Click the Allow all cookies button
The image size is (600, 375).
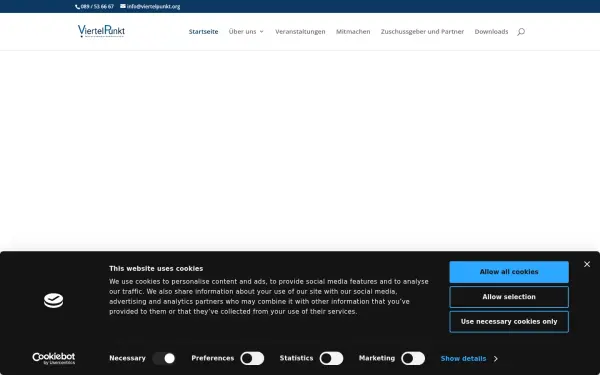click(x=509, y=272)
